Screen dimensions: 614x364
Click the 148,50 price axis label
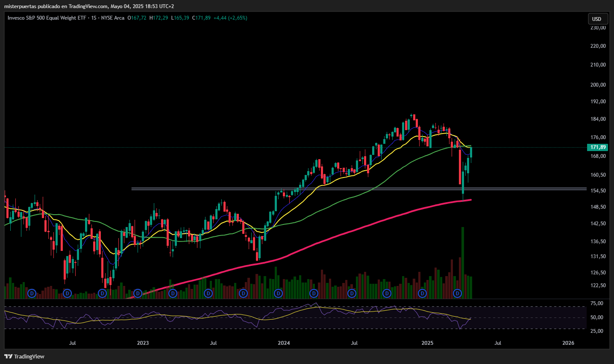(598, 207)
